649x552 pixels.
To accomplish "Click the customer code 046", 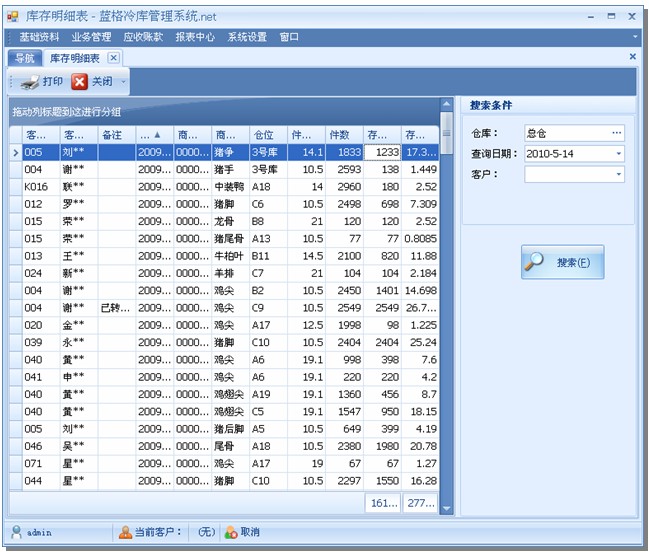I will (x=41, y=446).
